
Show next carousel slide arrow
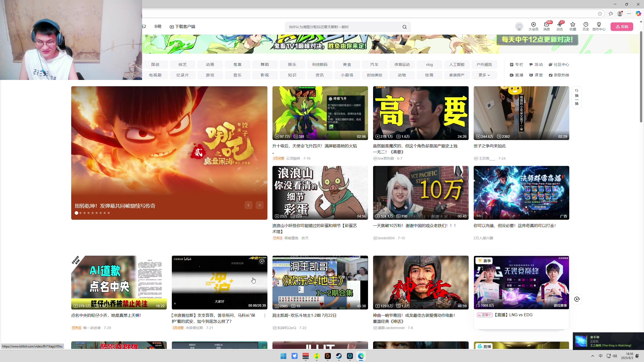pos(260,205)
